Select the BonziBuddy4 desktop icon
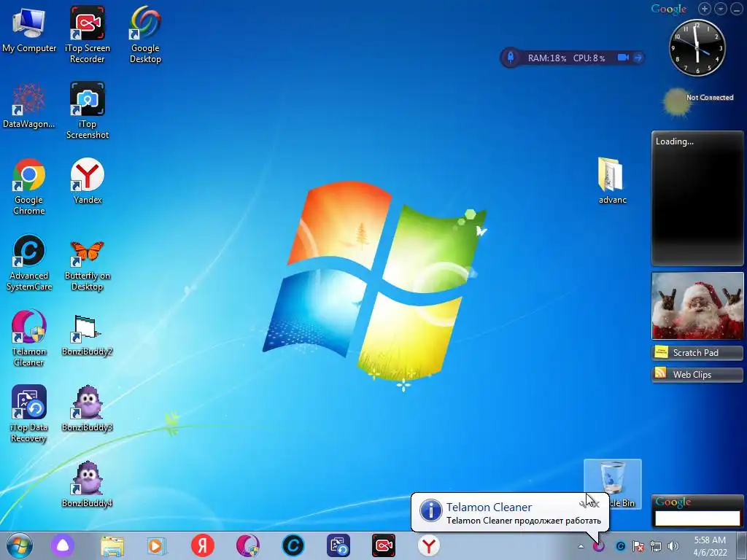This screenshot has width=747, height=560. (88, 484)
